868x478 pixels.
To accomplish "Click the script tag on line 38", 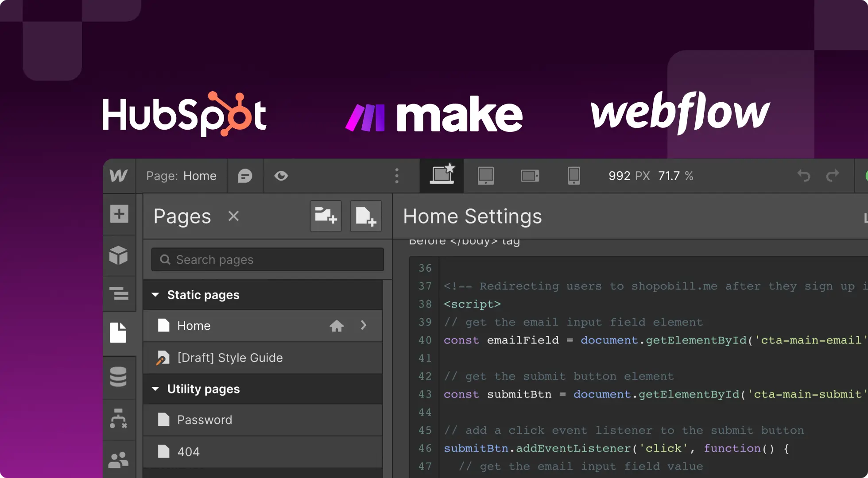I will [472, 304].
